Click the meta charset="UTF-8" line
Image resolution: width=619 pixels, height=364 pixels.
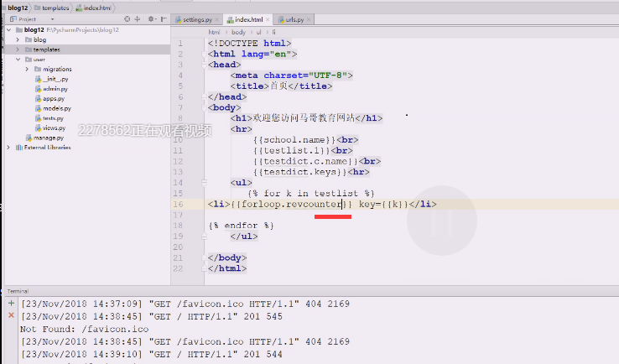point(292,75)
